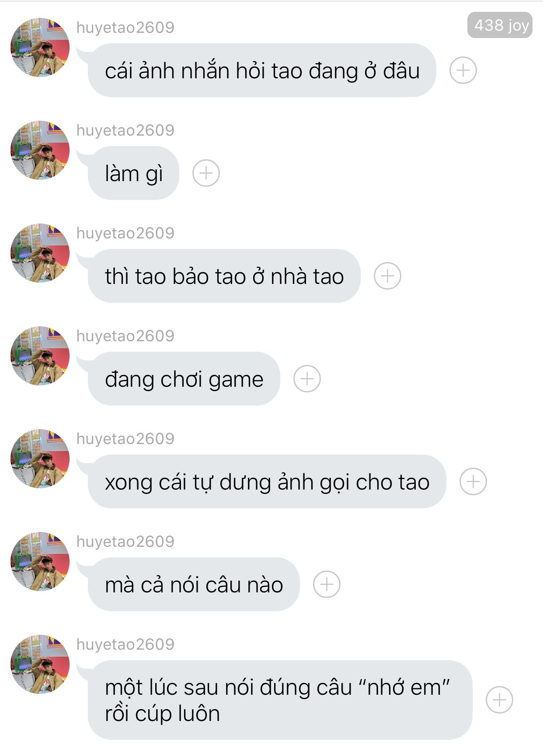Open huyetao2609 username above "làm gì"
The height and width of the screenshot is (756, 543).
125,130
